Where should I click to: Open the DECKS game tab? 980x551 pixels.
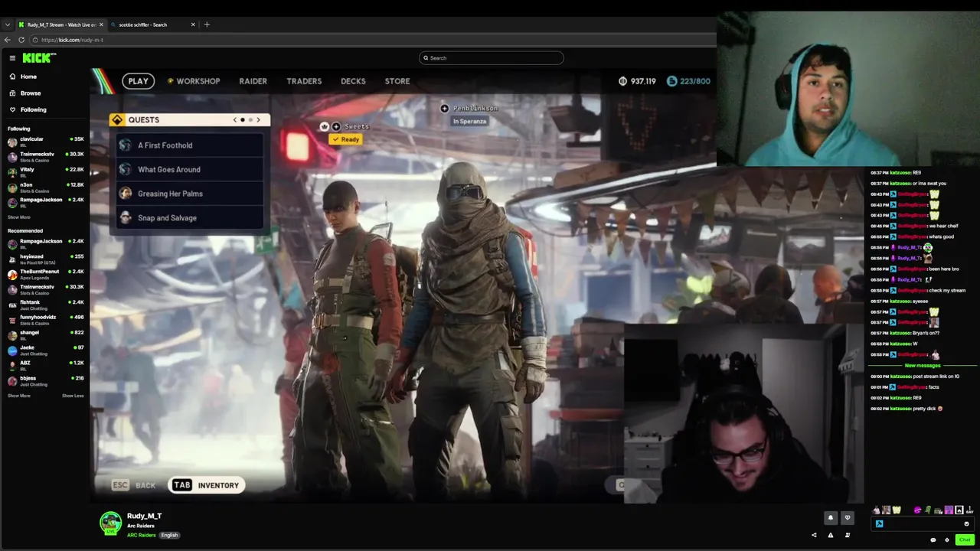pos(353,81)
